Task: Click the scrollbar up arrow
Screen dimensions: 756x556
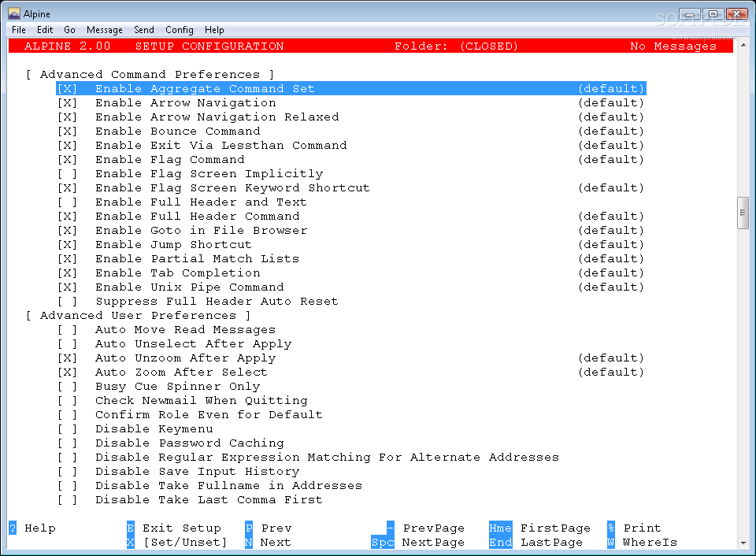Action: [x=743, y=45]
